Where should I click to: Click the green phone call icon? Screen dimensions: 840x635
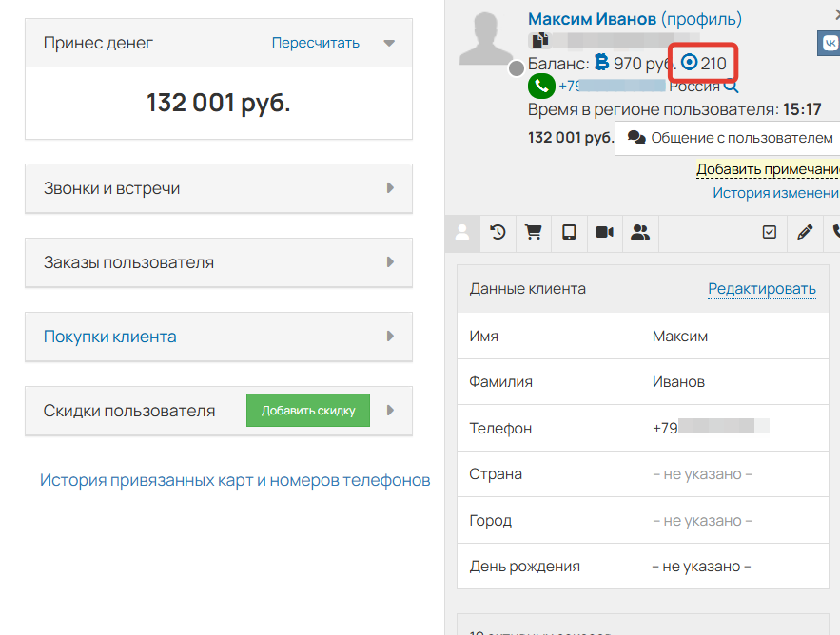click(x=540, y=86)
